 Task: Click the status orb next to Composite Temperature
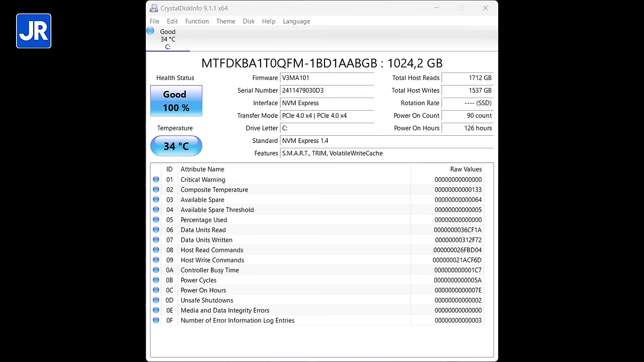tap(156, 190)
